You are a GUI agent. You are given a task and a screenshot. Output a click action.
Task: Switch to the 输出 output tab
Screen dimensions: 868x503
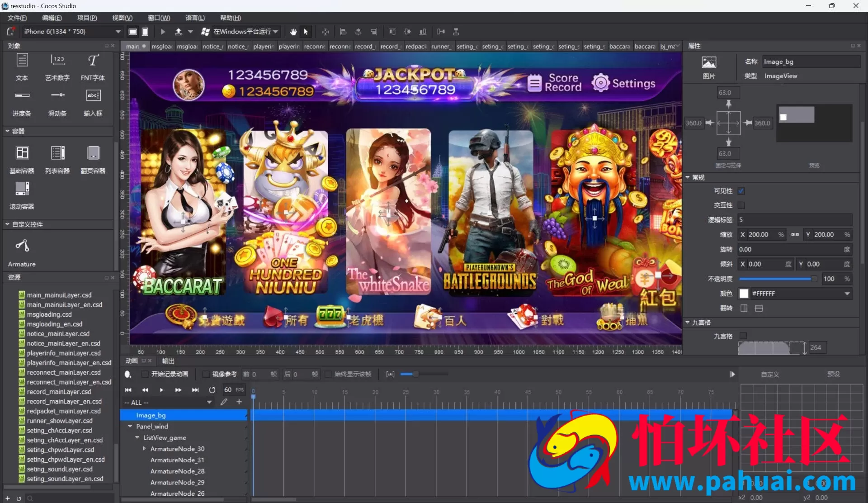click(168, 361)
